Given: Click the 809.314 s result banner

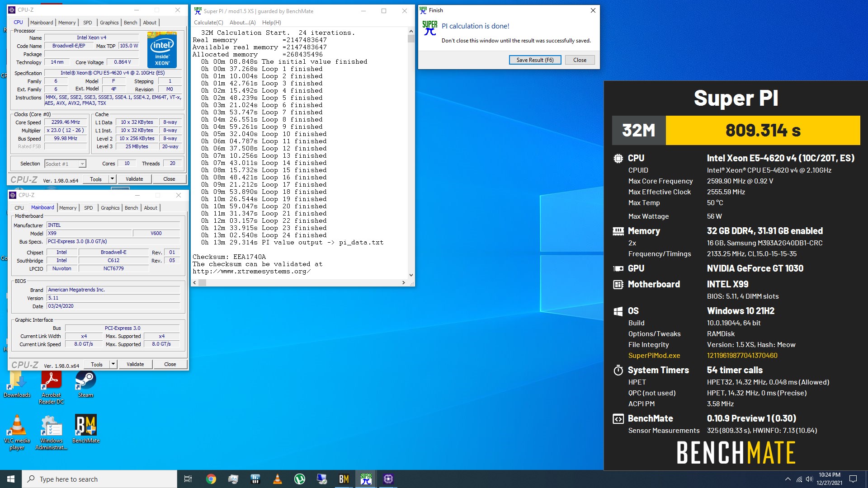Looking at the screenshot, I should click(x=763, y=130).
